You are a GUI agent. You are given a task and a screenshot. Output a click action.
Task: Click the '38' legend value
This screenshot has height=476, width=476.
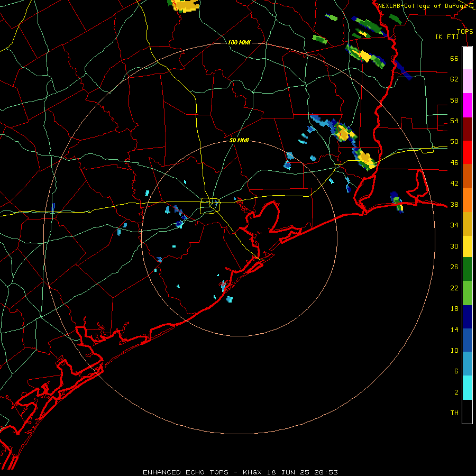(454, 204)
